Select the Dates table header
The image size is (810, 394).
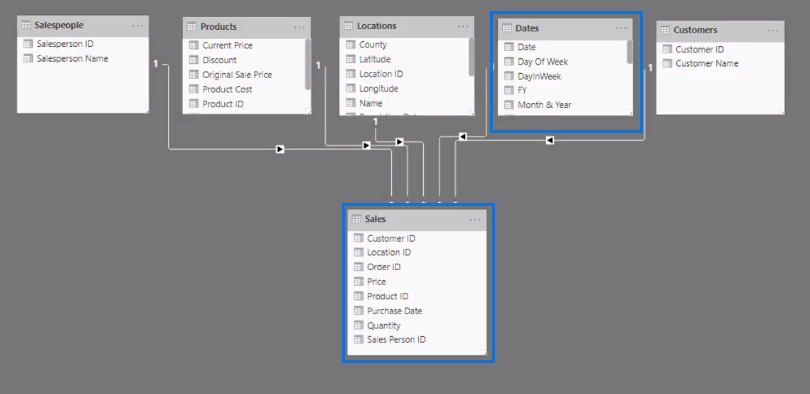[x=565, y=28]
